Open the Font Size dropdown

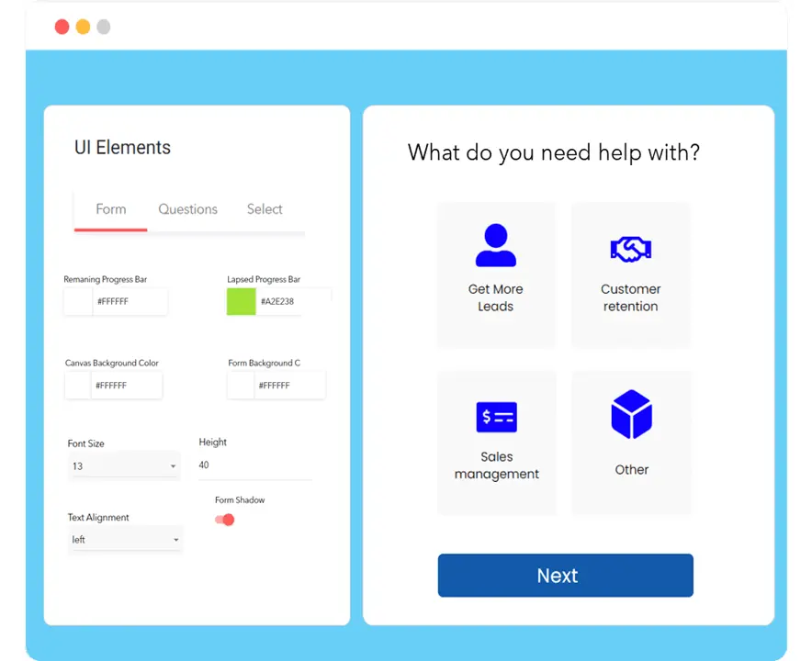pos(124,465)
